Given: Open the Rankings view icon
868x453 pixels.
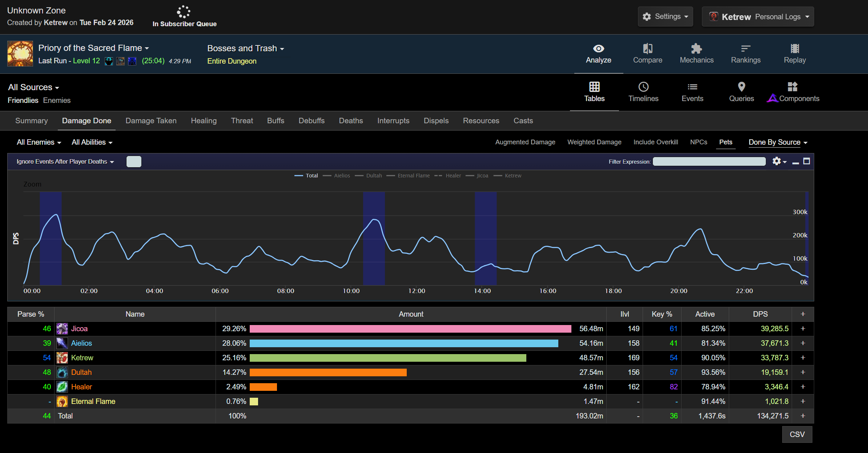Looking at the screenshot, I should 746,49.
